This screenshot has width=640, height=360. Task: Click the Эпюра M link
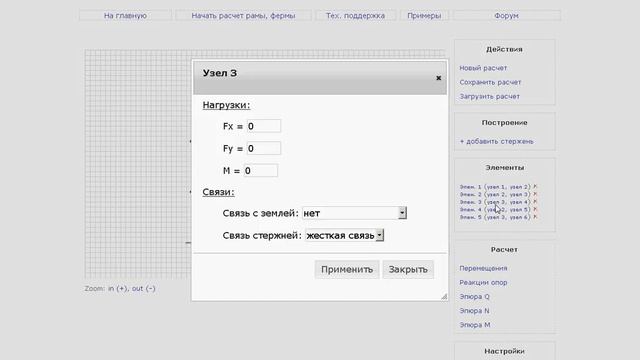(x=475, y=325)
